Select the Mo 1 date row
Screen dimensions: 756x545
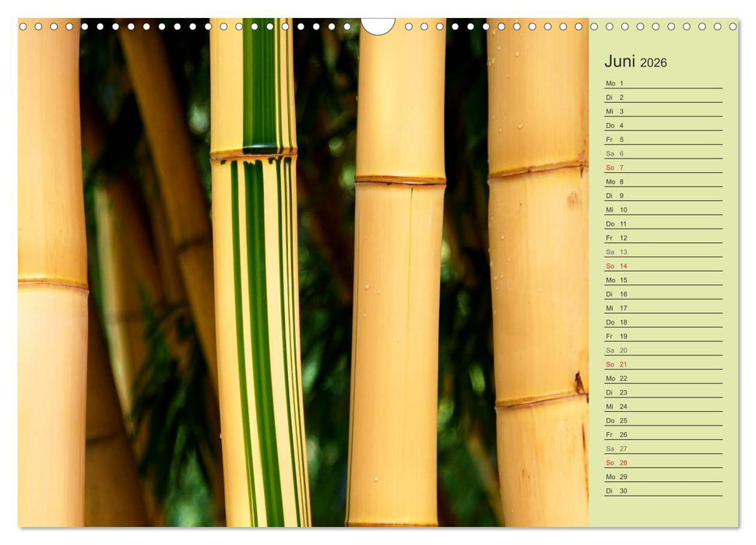coord(663,83)
